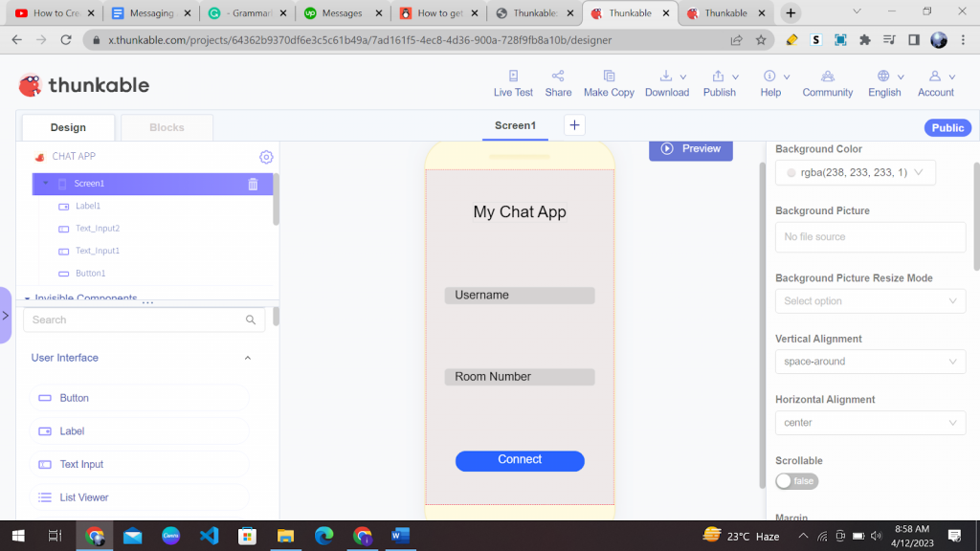Click the Public status button
This screenshot has height=551, width=980.
tap(947, 128)
